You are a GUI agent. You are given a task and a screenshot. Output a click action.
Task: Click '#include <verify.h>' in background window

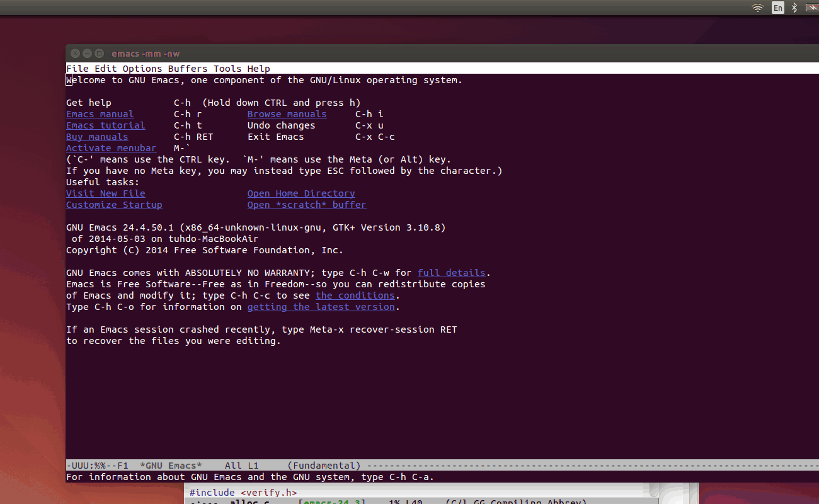(243, 493)
